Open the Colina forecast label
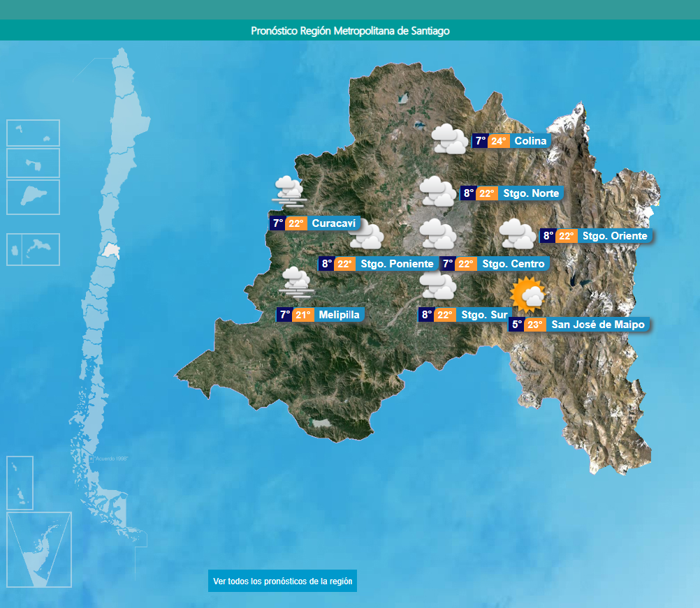Image resolution: width=700 pixels, height=608 pixels. point(530,141)
